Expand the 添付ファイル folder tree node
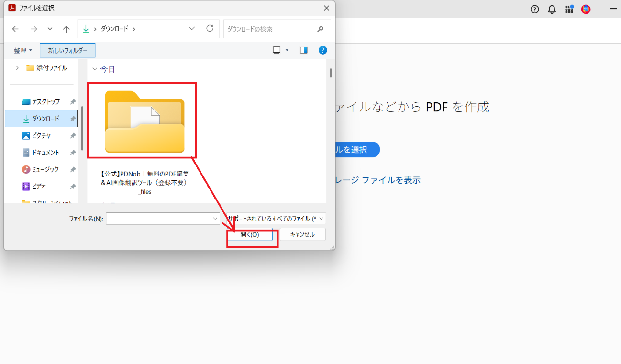This screenshot has height=364, width=621. coord(17,68)
